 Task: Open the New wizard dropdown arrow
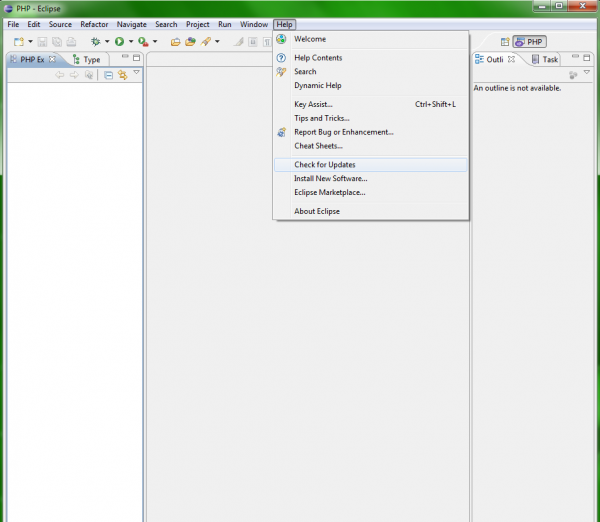point(30,41)
